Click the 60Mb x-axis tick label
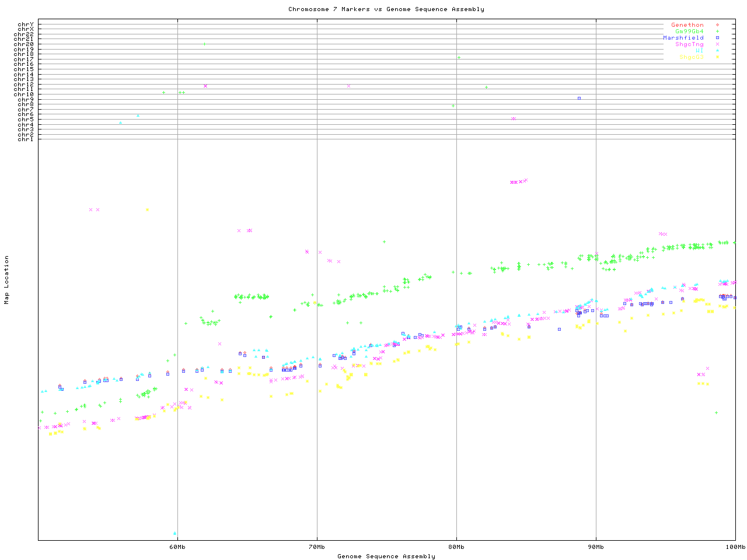Image resolution: width=747 pixels, height=560 pixels. (x=177, y=547)
